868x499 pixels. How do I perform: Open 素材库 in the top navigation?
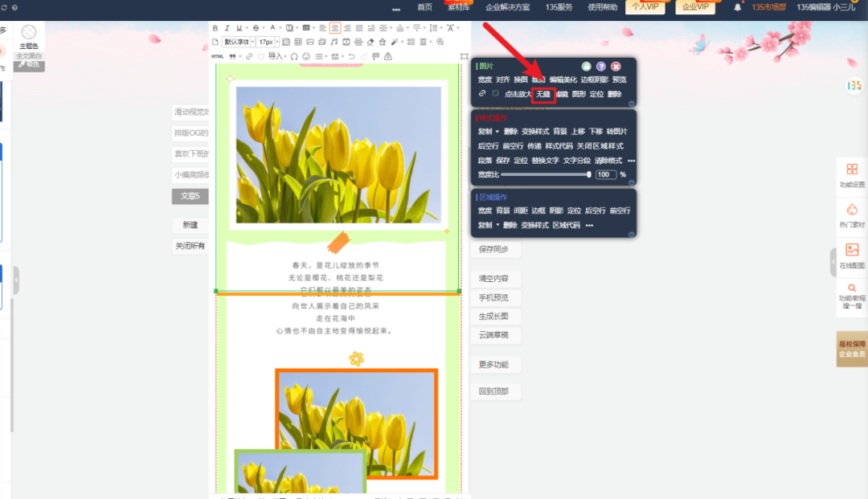click(x=458, y=7)
